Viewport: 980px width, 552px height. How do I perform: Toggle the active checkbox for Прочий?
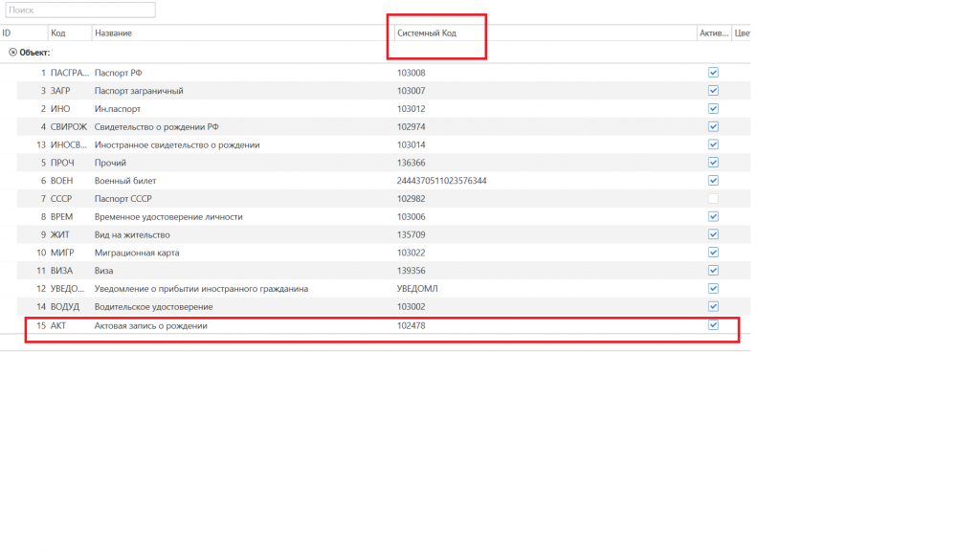[713, 163]
